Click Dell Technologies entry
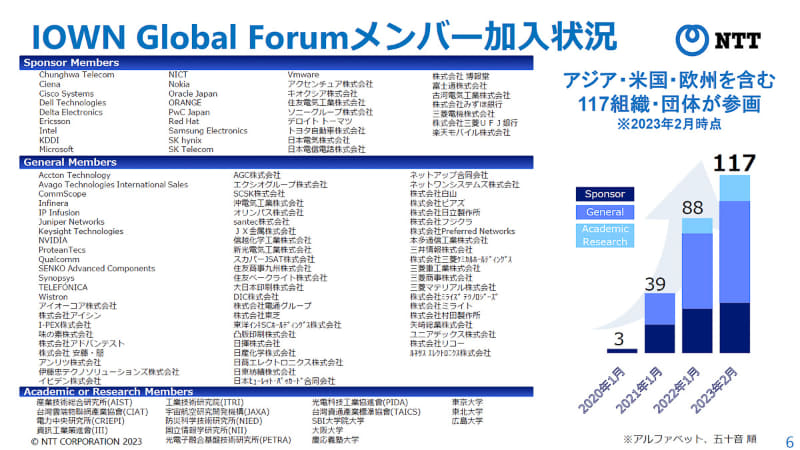 click(72, 103)
